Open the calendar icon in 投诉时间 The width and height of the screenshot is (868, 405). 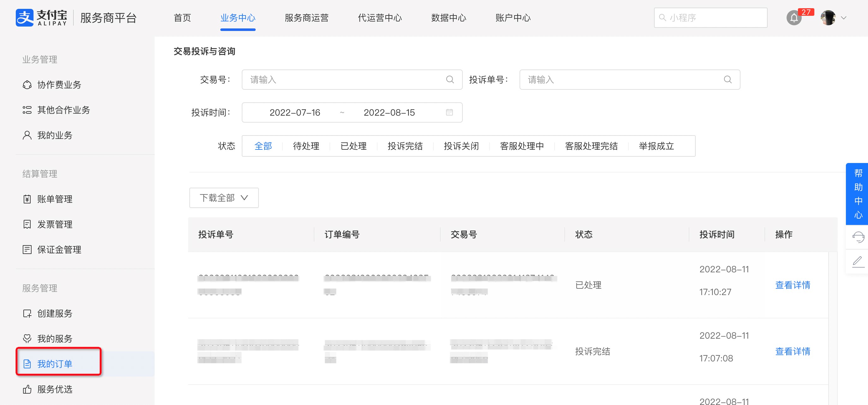[449, 112]
